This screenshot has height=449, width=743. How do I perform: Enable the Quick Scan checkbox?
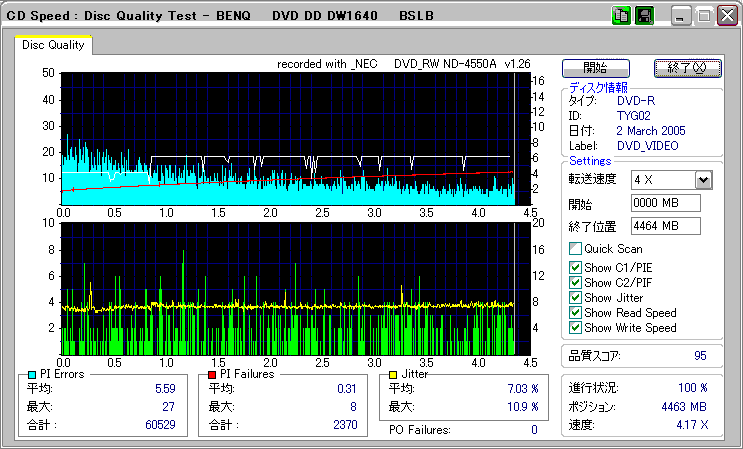pos(574,249)
